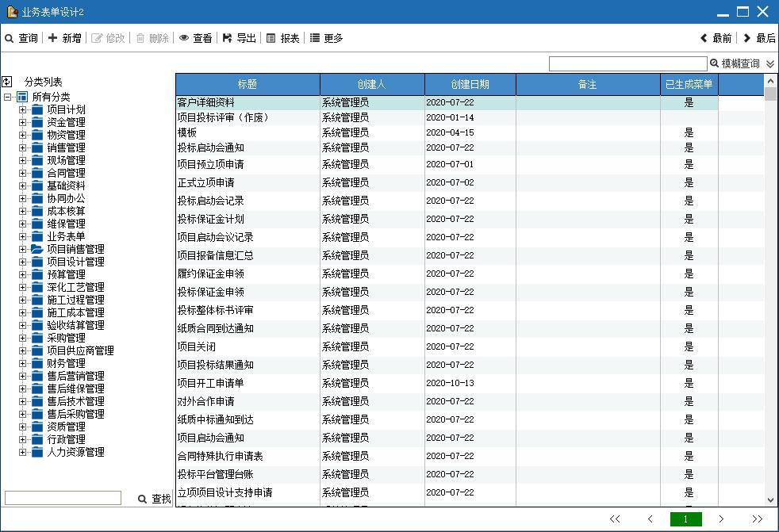This screenshot has height=532, width=779.
Task: Click the 查询 search toolbar icon
Action: pos(10,38)
